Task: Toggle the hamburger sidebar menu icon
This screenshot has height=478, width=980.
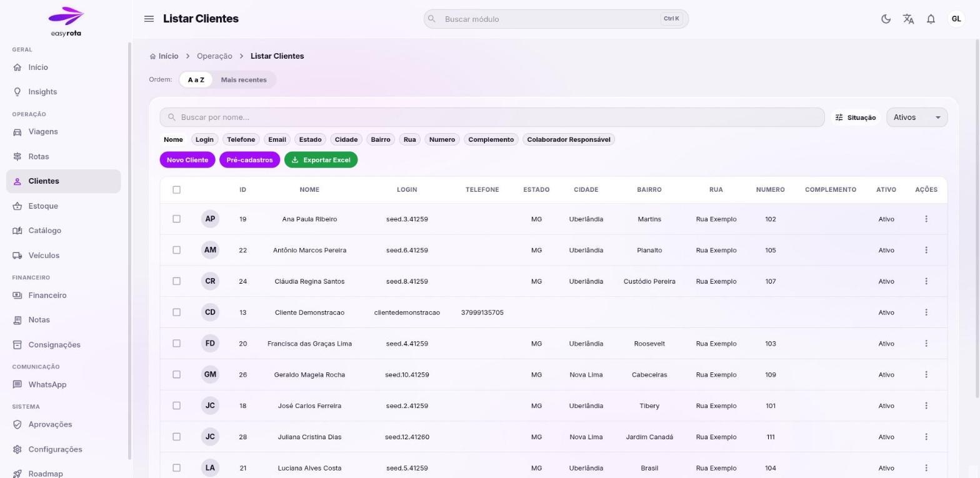Action: click(x=149, y=19)
